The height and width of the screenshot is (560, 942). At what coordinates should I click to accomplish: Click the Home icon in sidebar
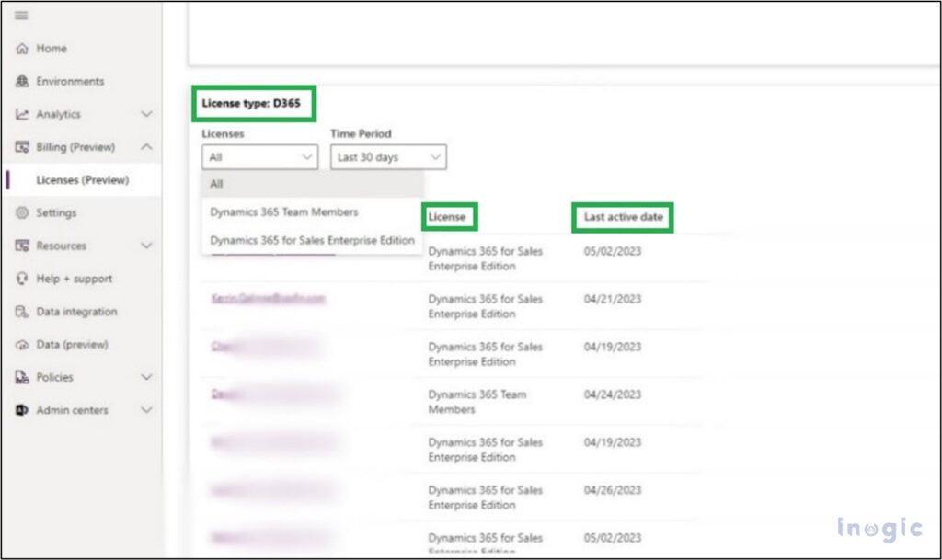point(22,49)
